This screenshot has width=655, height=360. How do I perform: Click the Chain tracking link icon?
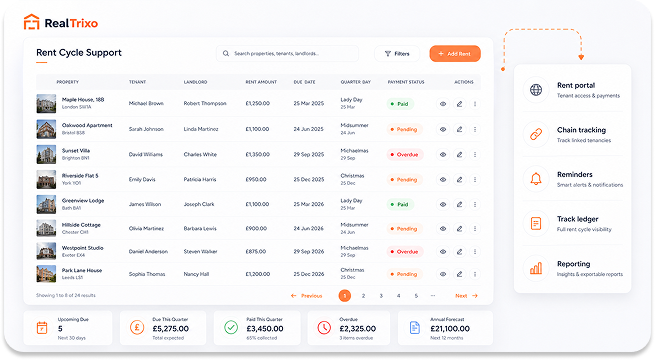tap(536, 134)
